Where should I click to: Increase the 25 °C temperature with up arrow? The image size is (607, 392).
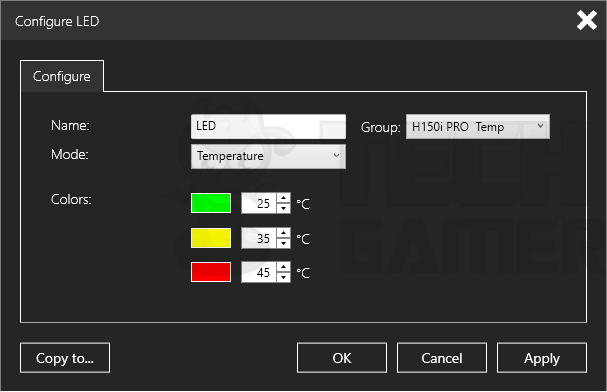(x=284, y=198)
